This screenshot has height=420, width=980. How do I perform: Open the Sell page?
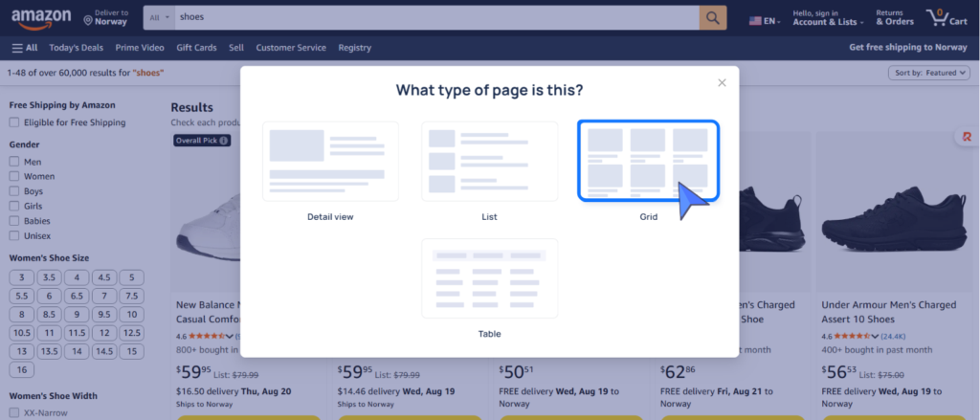coord(236,48)
